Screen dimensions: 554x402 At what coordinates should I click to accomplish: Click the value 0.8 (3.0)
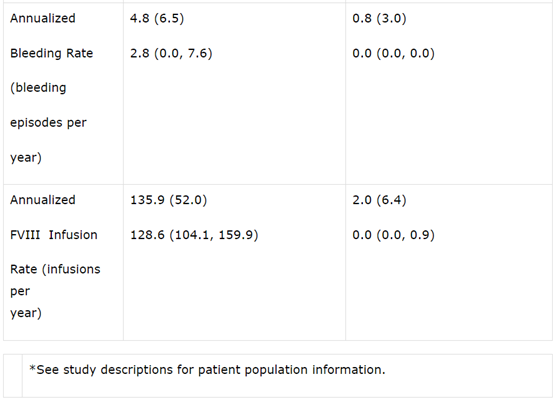click(x=379, y=18)
